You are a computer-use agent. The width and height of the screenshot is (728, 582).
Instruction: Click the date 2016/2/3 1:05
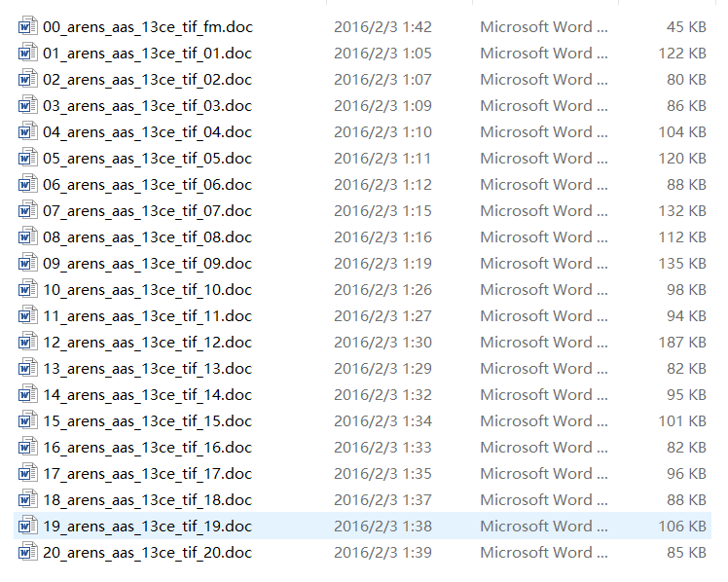click(383, 53)
